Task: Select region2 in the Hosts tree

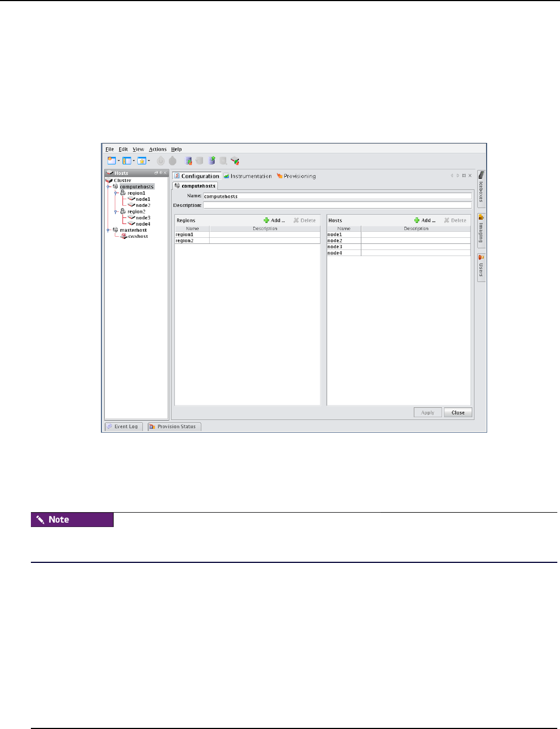Action: point(136,211)
